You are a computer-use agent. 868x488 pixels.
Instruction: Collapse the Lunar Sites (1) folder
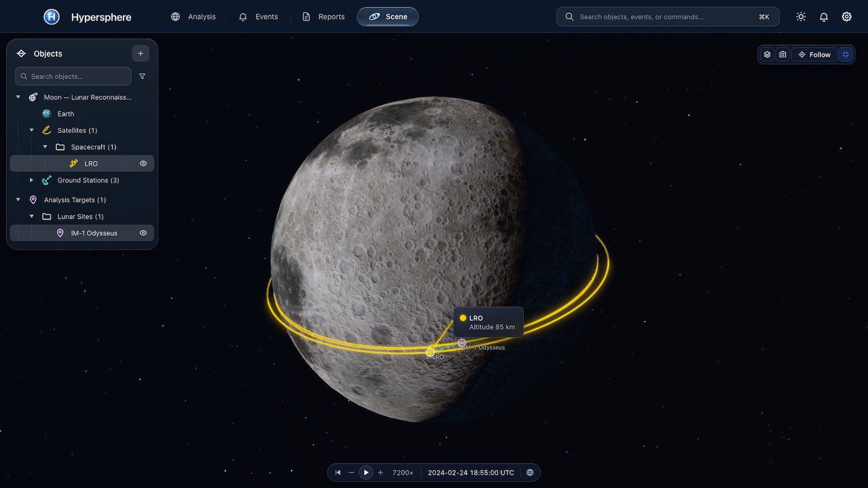[31, 216]
